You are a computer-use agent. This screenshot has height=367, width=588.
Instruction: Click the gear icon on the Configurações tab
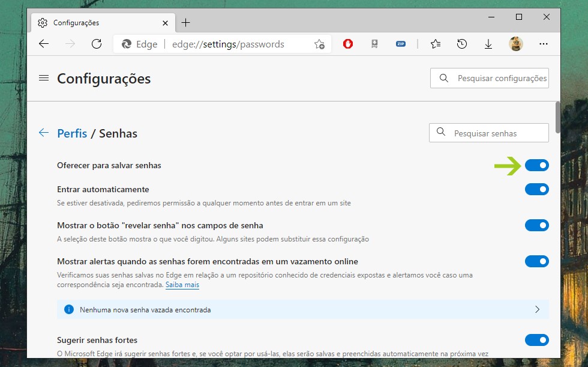43,23
